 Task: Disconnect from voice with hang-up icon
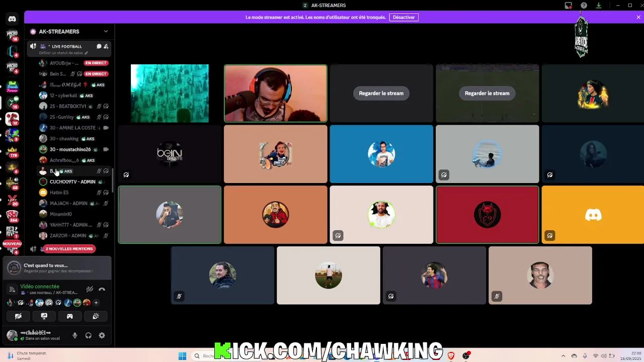tap(102, 289)
